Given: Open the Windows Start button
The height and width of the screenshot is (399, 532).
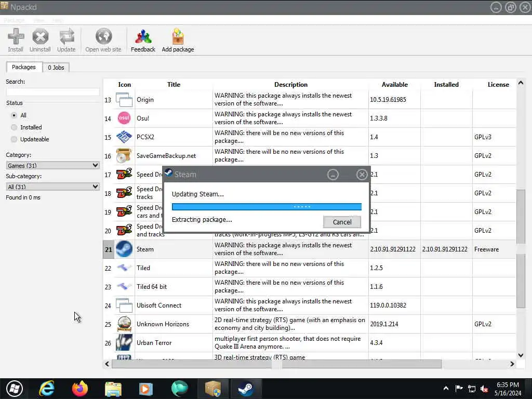Looking at the screenshot, I should pyautogui.click(x=14, y=389).
